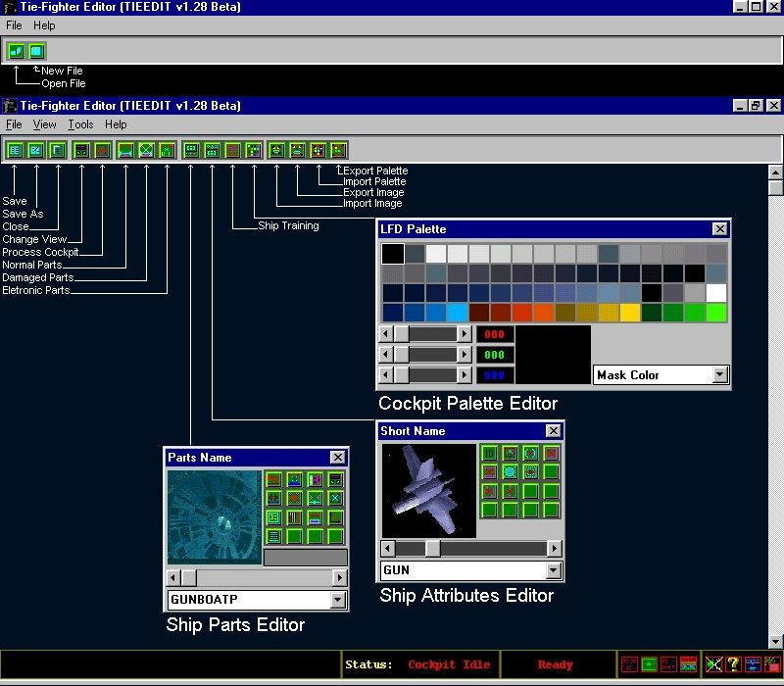Screen dimensions: 784x686
Task: Click the Export Palette toolbar icon
Action: pos(339,150)
